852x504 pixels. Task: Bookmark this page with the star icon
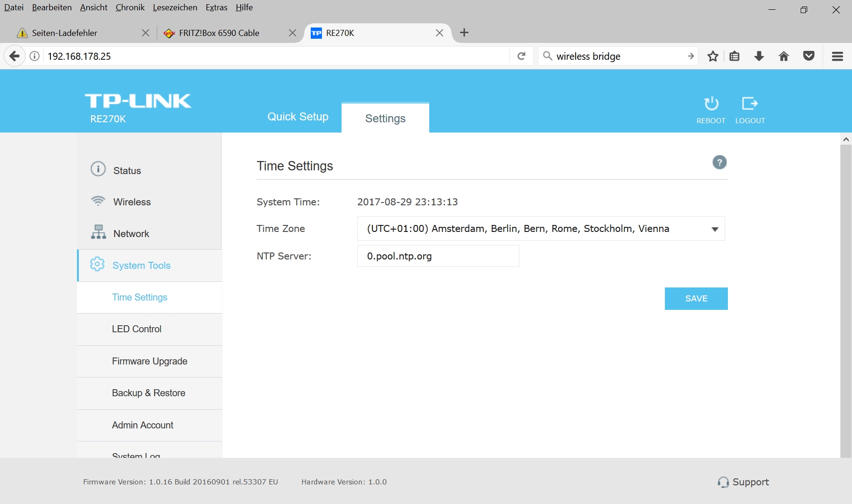point(712,56)
